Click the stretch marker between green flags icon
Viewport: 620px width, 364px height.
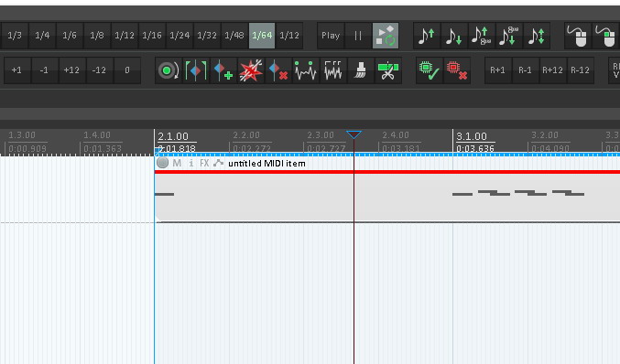196,70
